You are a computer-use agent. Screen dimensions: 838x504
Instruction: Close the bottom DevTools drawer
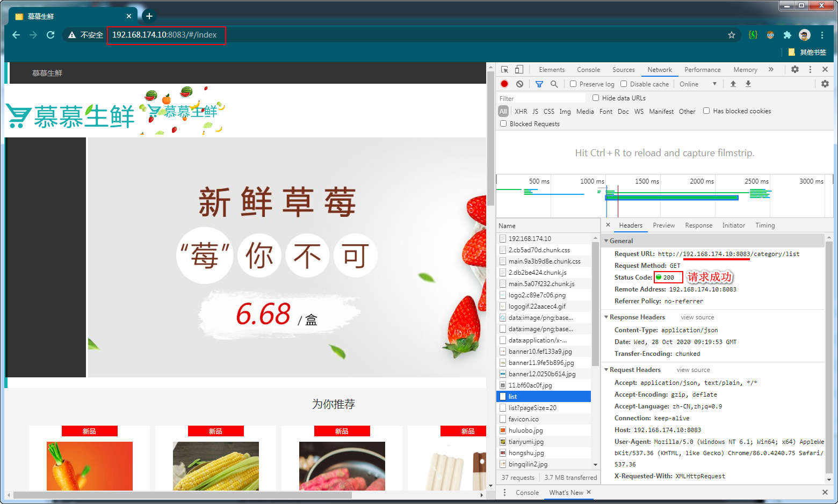pos(825,492)
